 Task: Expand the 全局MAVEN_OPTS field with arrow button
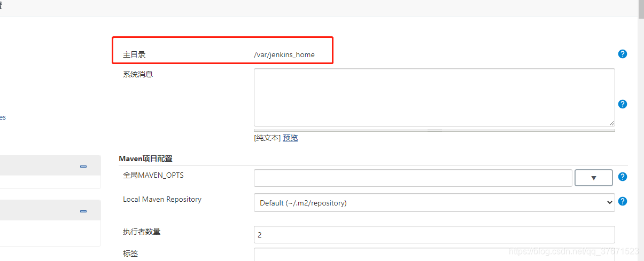(593, 178)
